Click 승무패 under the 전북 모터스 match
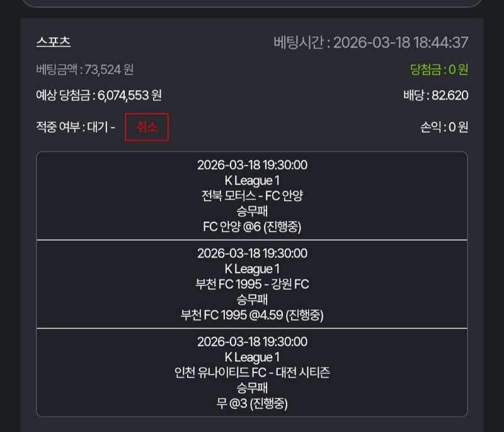The height and width of the screenshot is (432, 504). 252,211
